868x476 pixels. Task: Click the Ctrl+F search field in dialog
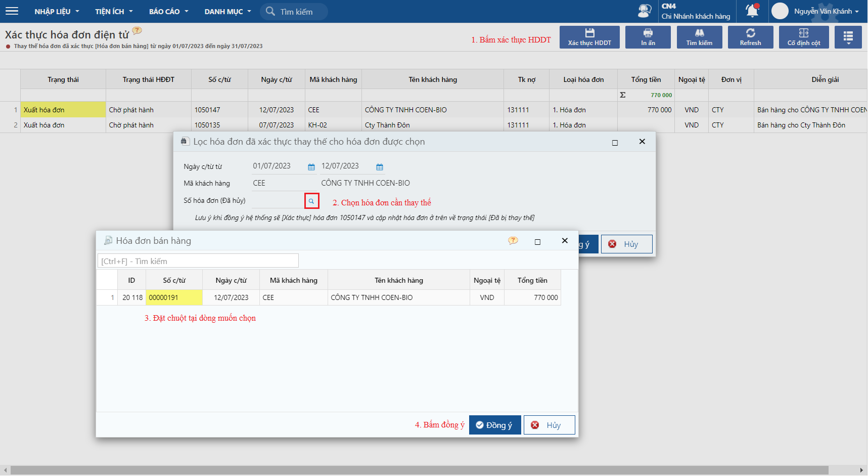(x=198, y=261)
